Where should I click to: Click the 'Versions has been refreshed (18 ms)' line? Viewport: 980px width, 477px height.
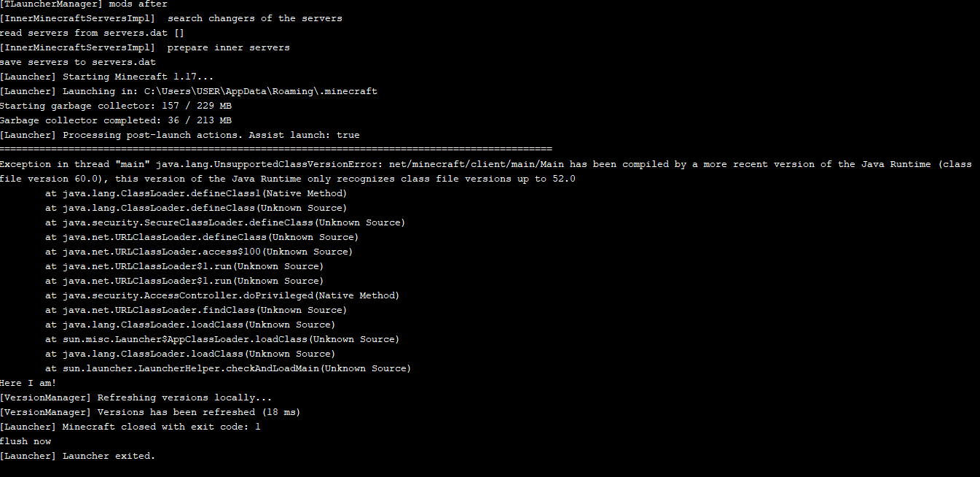click(150, 412)
